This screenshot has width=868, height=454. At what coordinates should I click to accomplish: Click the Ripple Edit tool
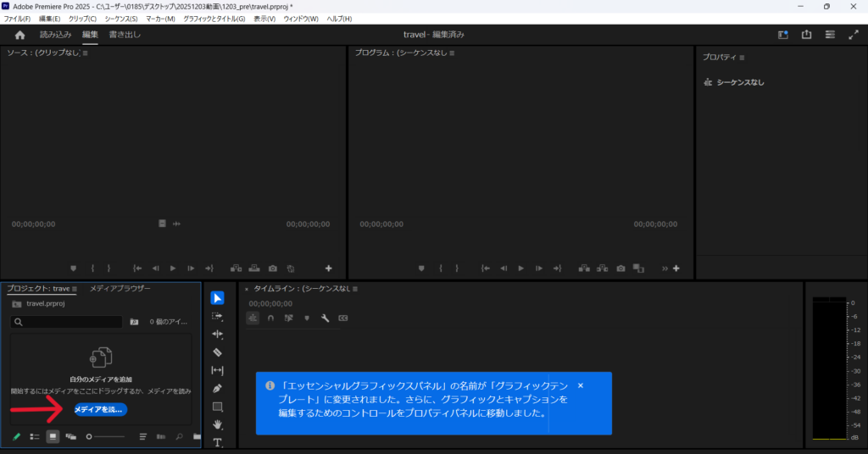pos(217,335)
